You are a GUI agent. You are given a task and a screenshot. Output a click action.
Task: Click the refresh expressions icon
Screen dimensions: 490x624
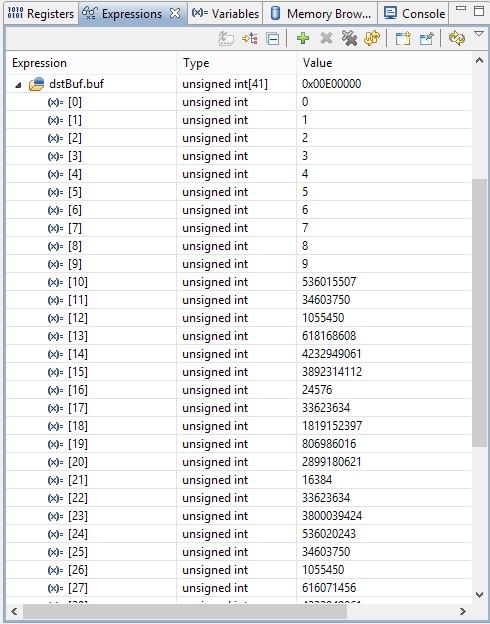(x=372, y=38)
